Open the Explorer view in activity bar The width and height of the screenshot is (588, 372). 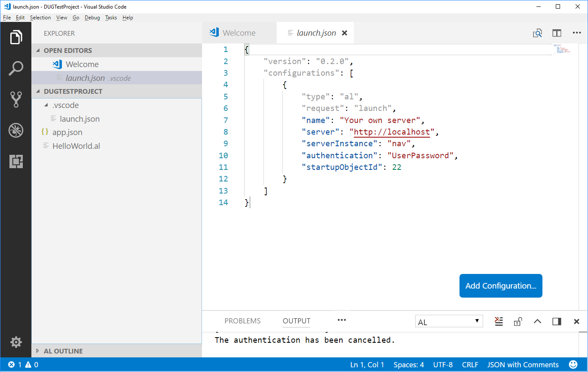pyautogui.click(x=16, y=37)
